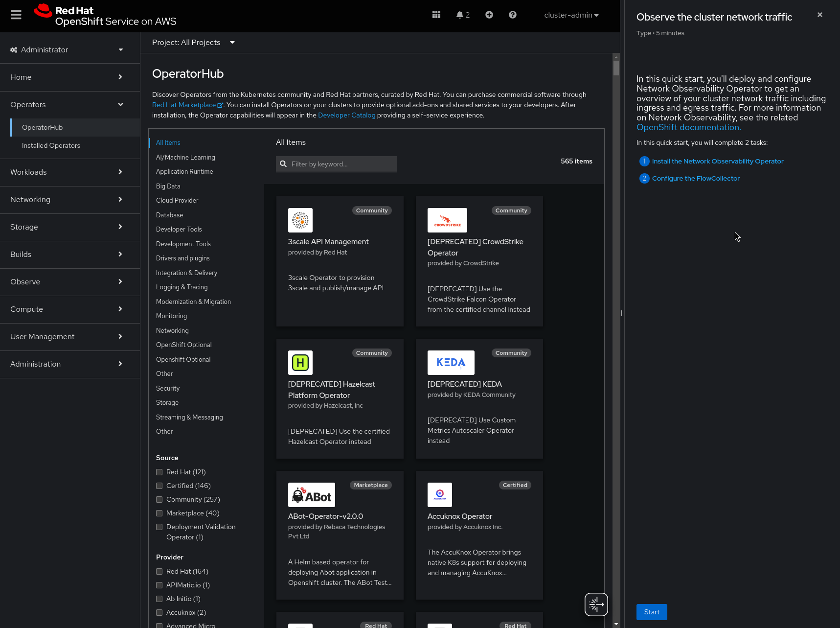The width and height of the screenshot is (840, 628).
Task: Go to Installed Operators
Action: pos(75,145)
